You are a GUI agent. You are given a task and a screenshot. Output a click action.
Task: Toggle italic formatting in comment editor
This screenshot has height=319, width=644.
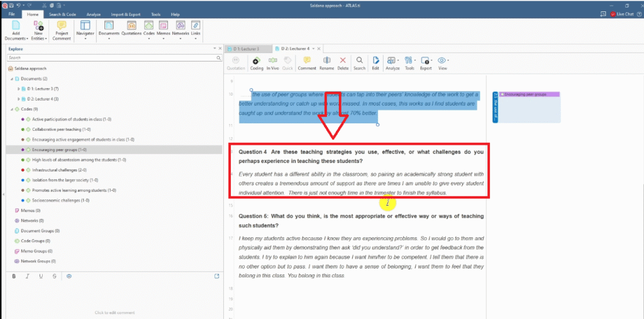tap(28, 276)
